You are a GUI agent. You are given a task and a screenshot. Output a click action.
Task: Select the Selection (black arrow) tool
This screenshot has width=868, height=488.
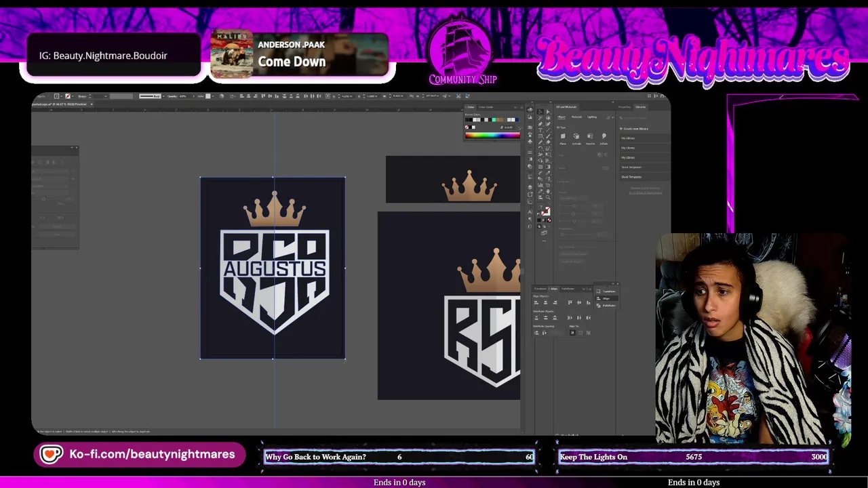[x=540, y=112]
